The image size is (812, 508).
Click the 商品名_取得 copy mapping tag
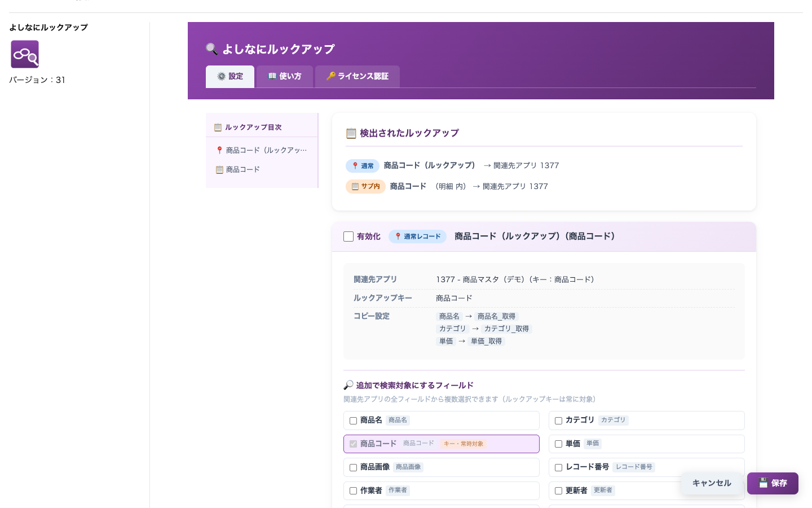pos(496,317)
